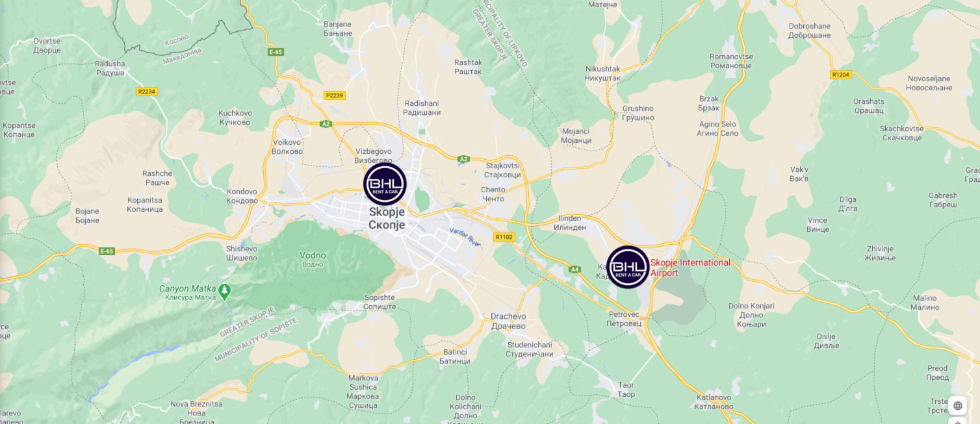Select the Skopje city name label
Screen dimensions: 980x424
click(x=387, y=218)
